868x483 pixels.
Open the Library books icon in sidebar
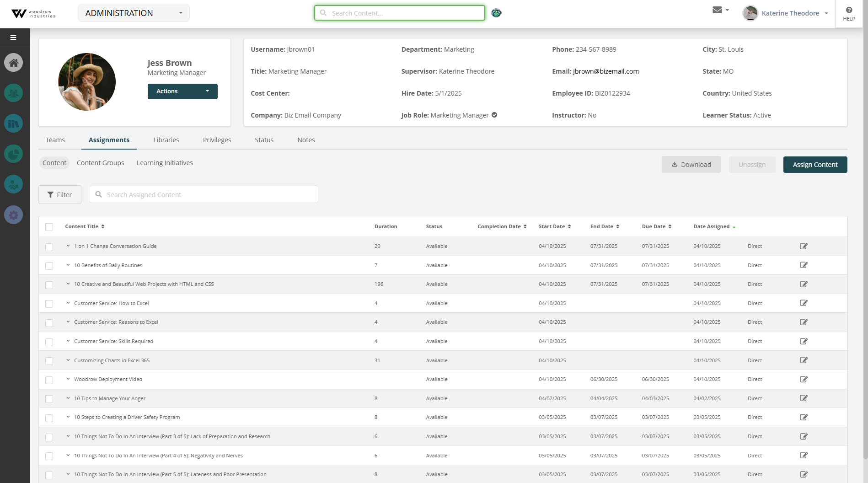point(14,123)
